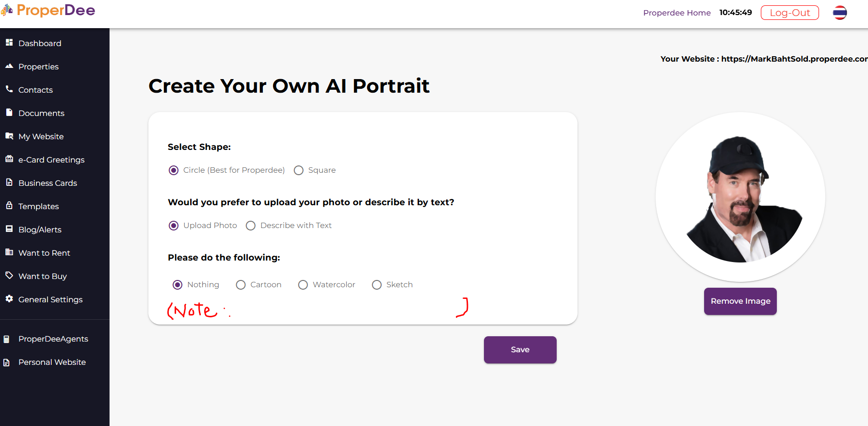Click the Remove Image button
Image resolution: width=868 pixels, height=426 pixels.
click(740, 301)
